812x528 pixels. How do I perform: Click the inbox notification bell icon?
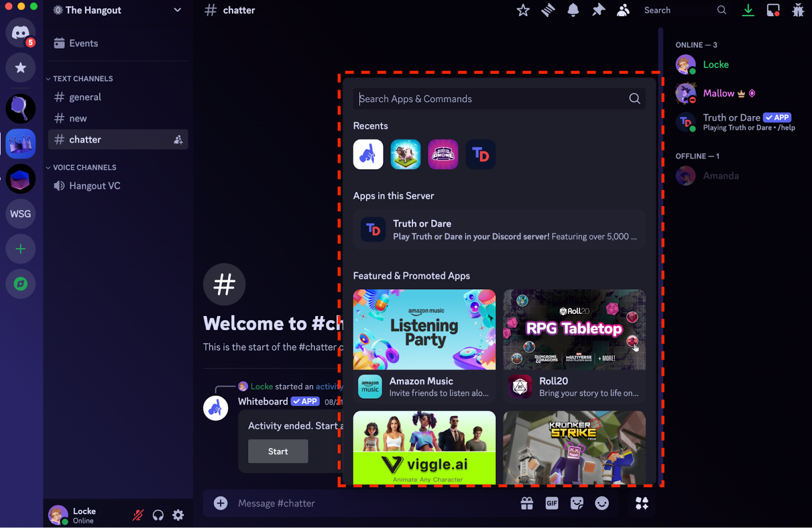coord(573,10)
